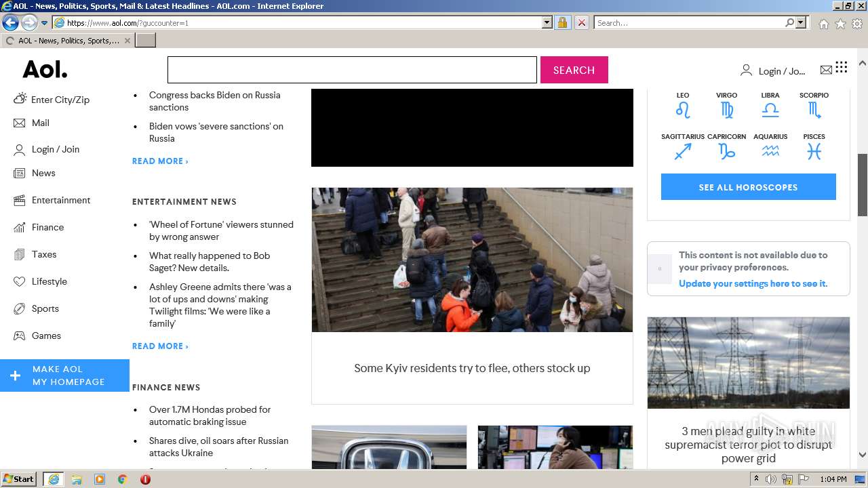This screenshot has width=868, height=488.
Task: Open Entertainment in the left sidebar
Action: coord(52,200)
